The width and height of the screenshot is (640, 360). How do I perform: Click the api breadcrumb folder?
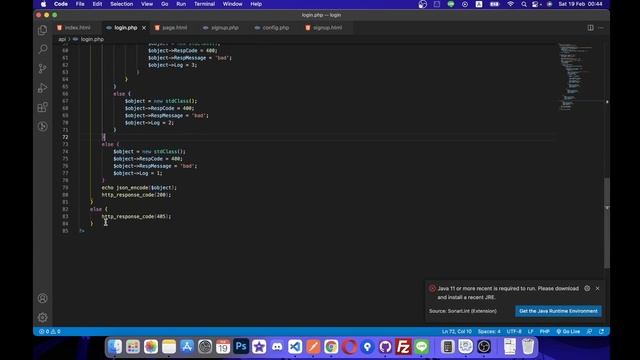[x=62, y=39]
